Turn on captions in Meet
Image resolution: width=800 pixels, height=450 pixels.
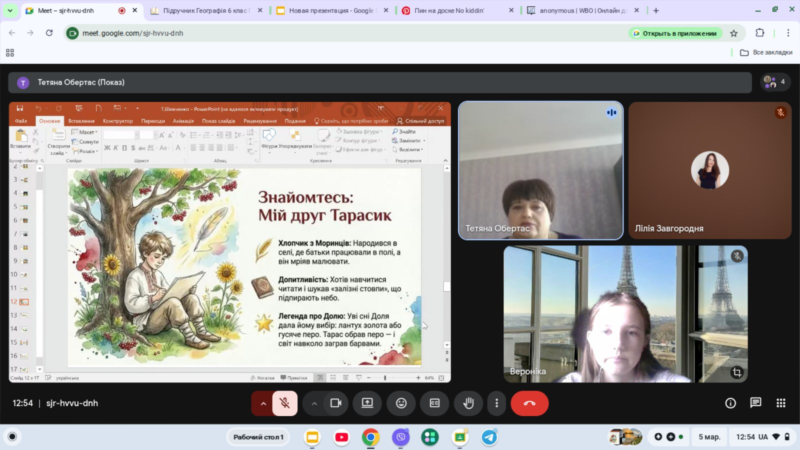[x=434, y=403]
